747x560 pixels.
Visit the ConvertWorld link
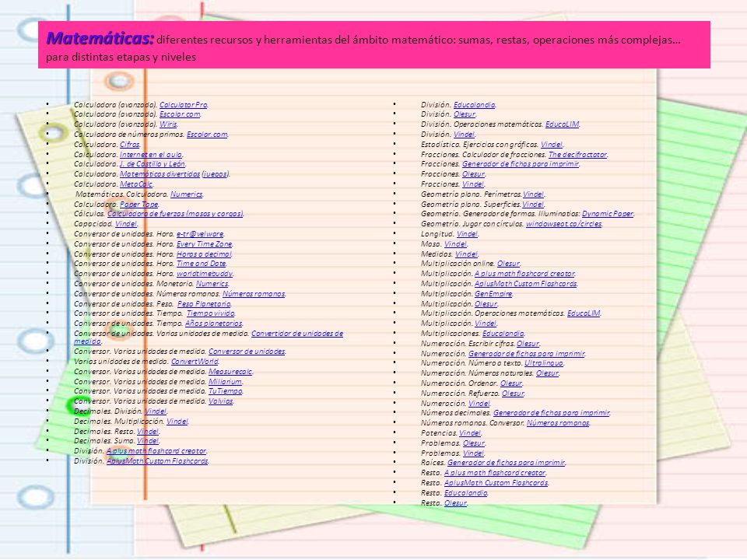[x=195, y=362]
